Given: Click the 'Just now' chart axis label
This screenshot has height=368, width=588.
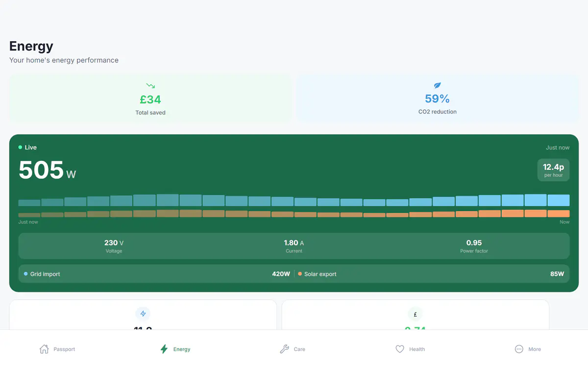Looking at the screenshot, I should pyautogui.click(x=28, y=222).
